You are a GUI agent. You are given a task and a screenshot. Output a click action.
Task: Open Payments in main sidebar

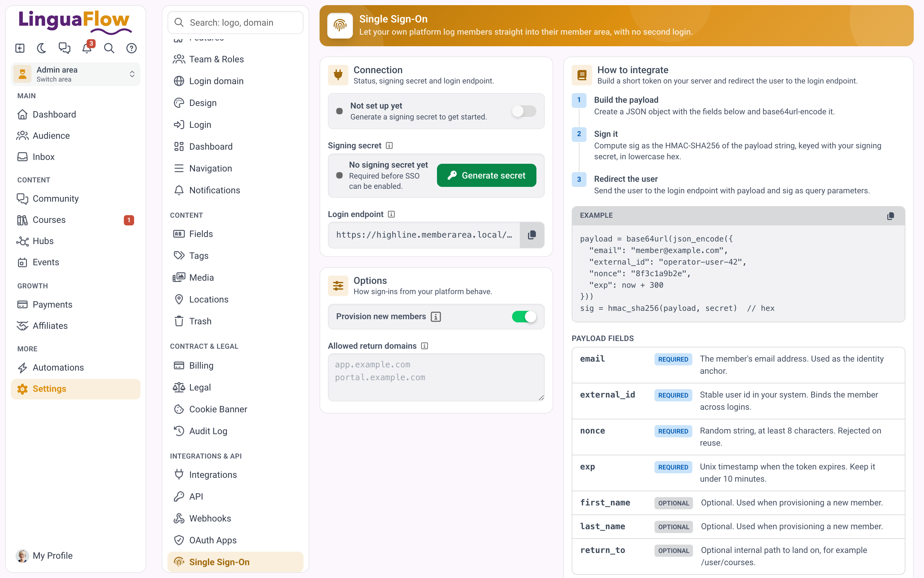tap(76, 305)
